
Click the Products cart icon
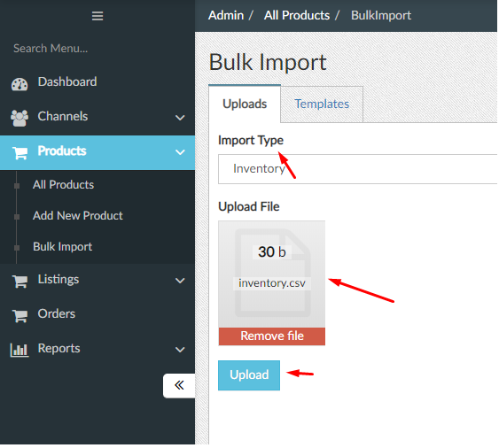[x=19, y=152]
